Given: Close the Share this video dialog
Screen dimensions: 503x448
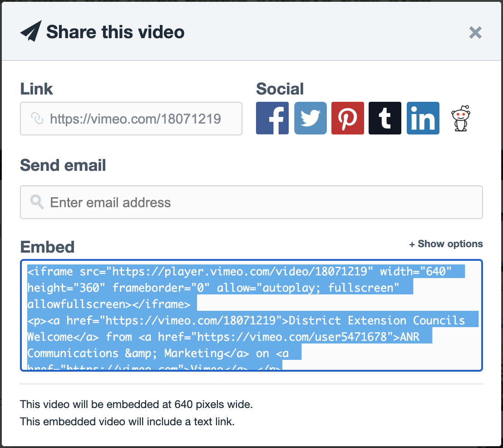Looking at the screenshot, I should click(475, 32).
